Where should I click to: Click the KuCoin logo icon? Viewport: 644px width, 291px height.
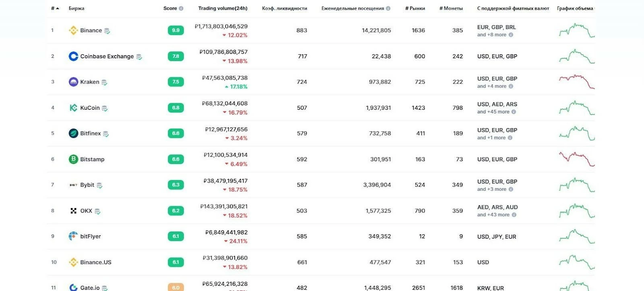click(73, 108)
